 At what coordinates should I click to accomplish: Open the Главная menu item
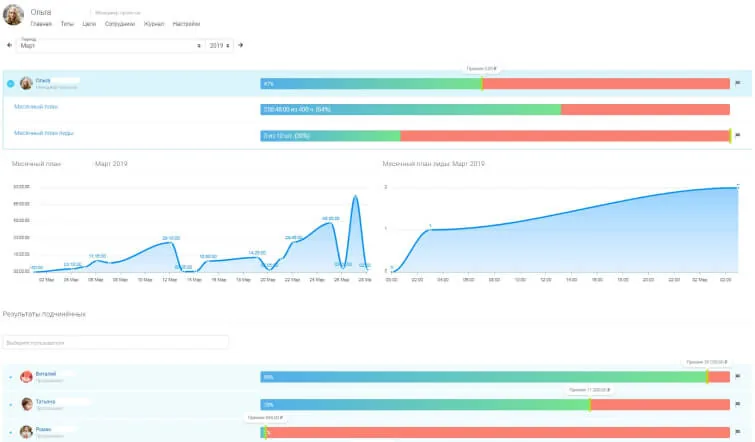(41, 24)
